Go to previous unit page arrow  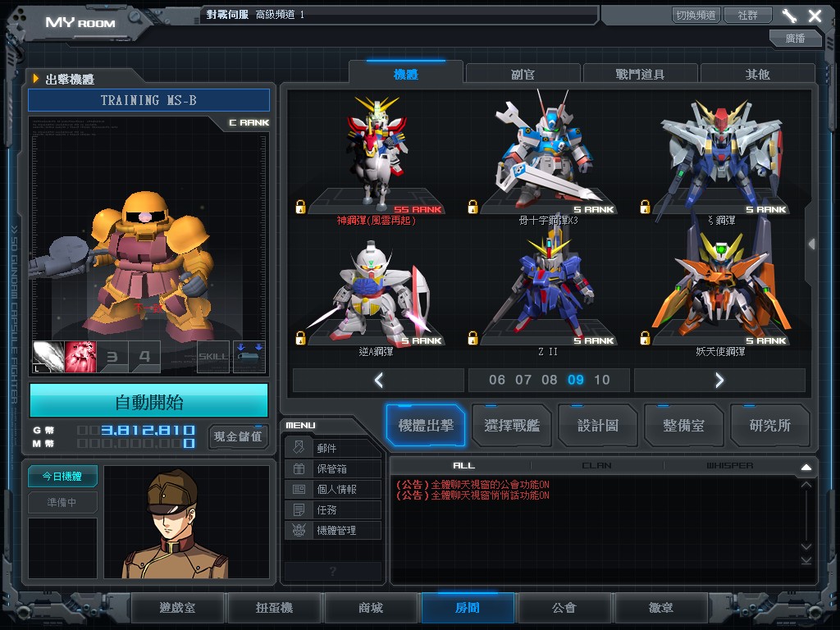378,380
